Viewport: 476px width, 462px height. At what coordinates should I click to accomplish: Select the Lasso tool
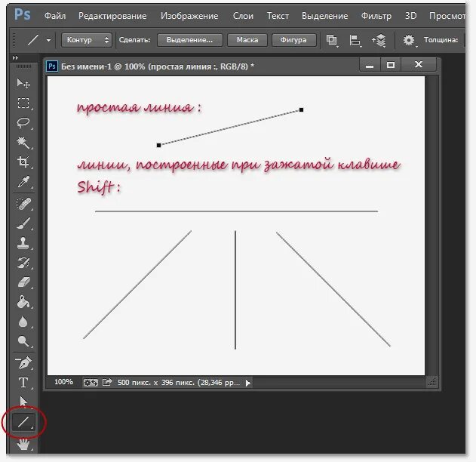pos(23,123)
